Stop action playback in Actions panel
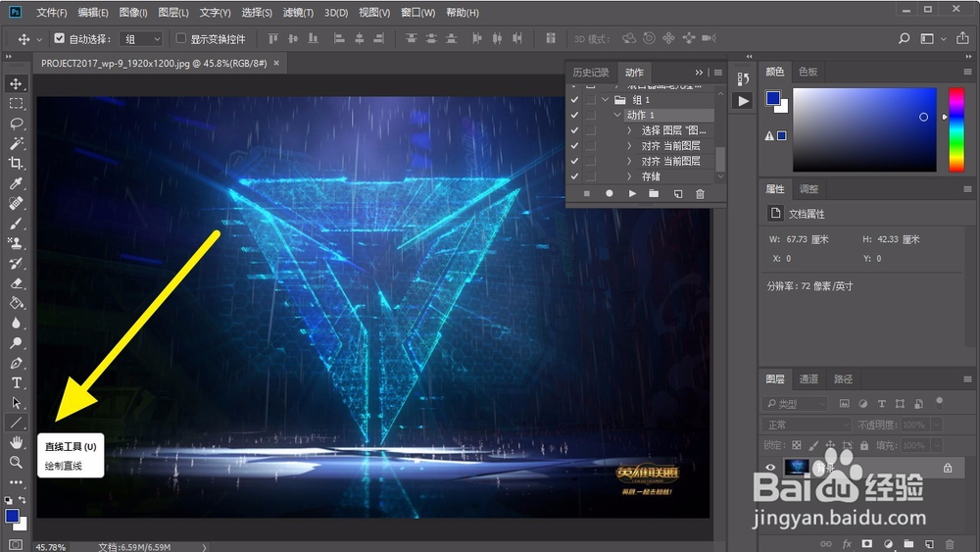The image size is (980, 552). coord(586,194)
